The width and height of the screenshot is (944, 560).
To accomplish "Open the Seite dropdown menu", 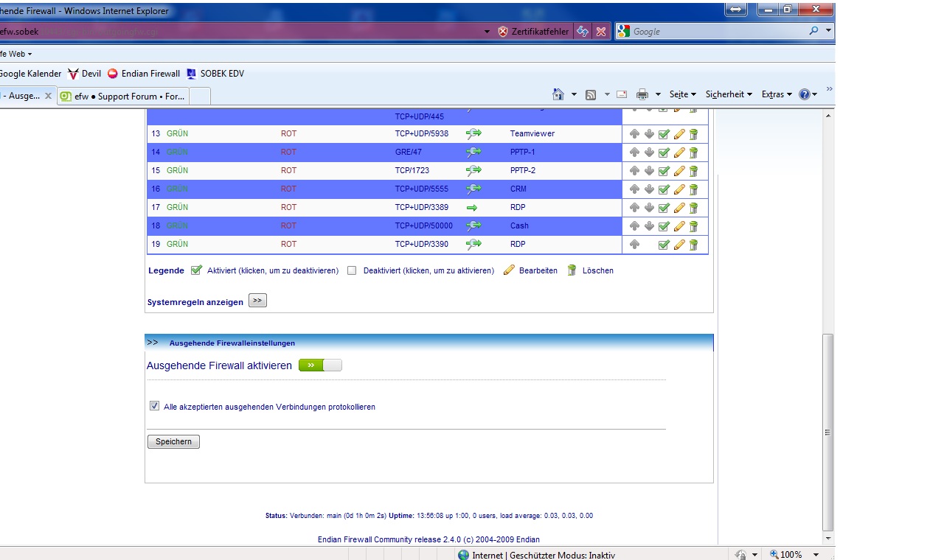I will [682, 94].
